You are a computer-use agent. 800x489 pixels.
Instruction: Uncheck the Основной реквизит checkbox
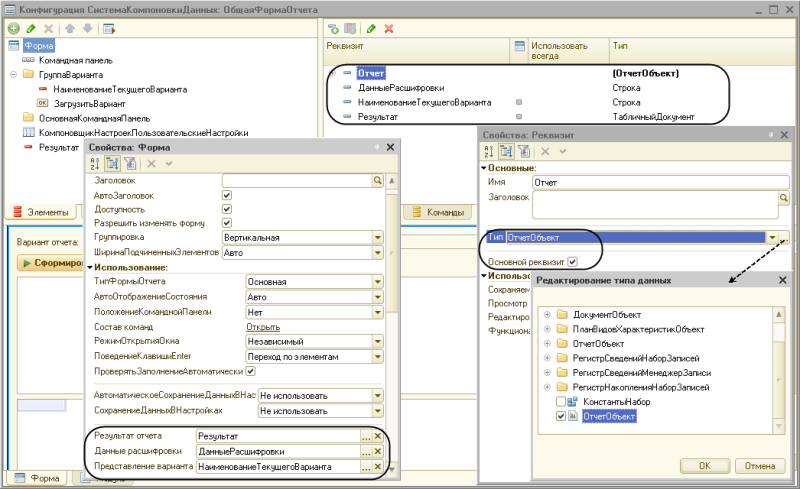click(x=573, y=261)
